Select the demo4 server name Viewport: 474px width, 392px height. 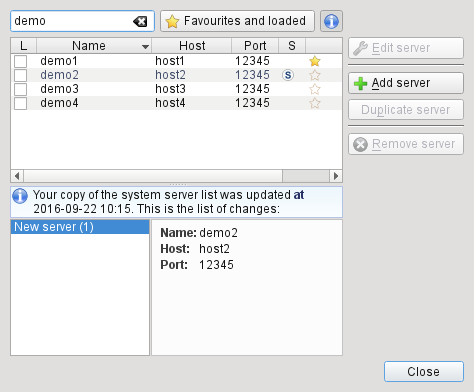click(x=59, y=103)
